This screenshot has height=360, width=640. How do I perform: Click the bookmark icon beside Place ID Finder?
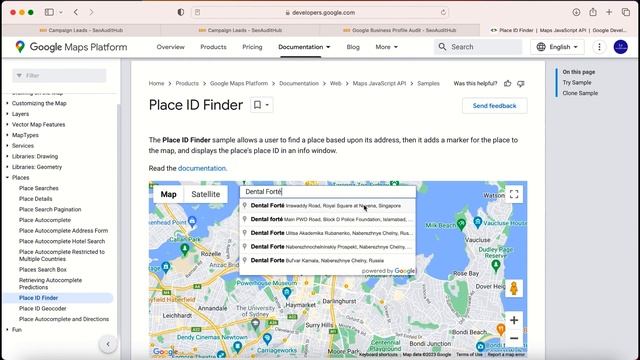tap(257, 105)
